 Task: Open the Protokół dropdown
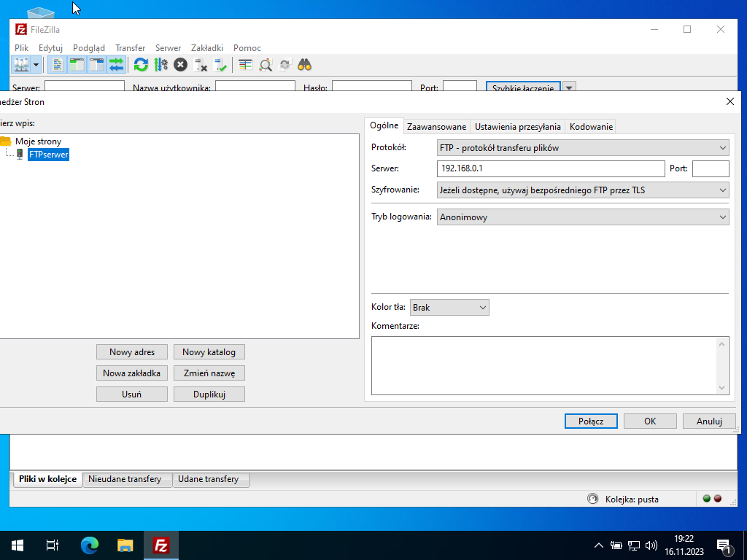(x=583, y=147)
